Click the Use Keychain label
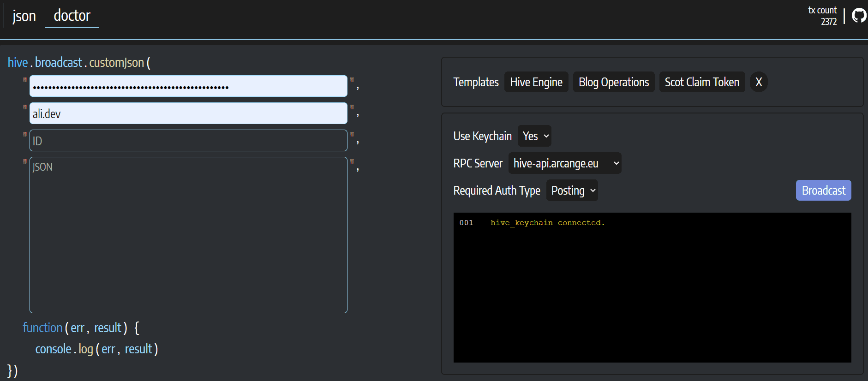Viewport: 868px width, 381px height. (x=482, y=136)
